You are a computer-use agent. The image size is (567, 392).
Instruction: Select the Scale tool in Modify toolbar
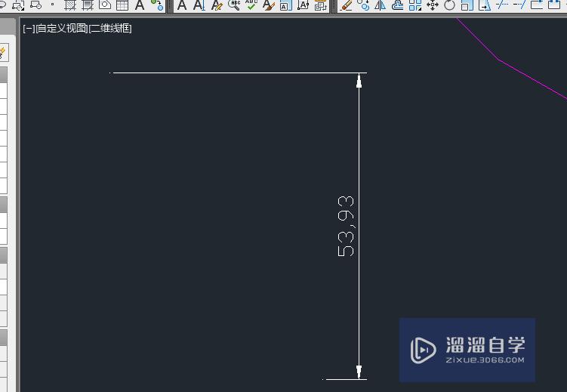click(x=467, y=5)
